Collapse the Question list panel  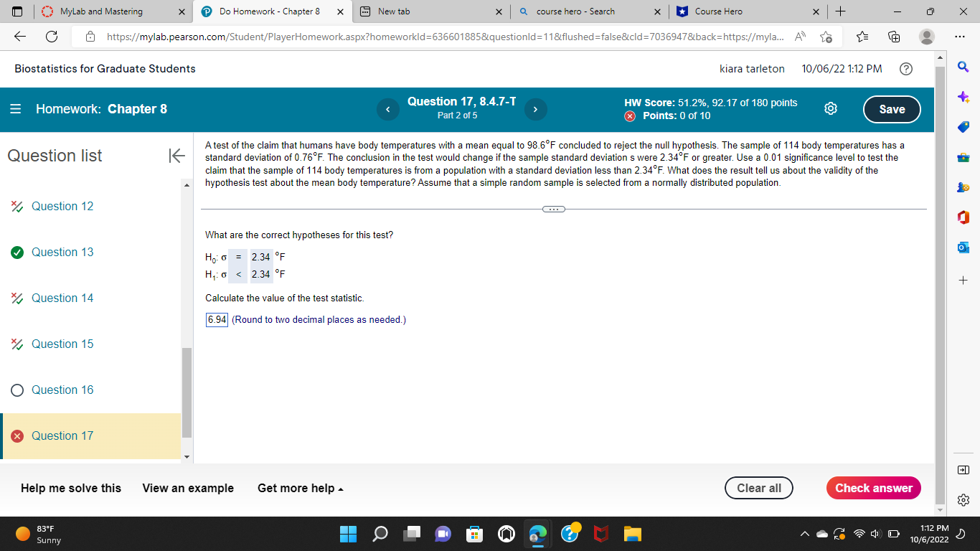176,155
